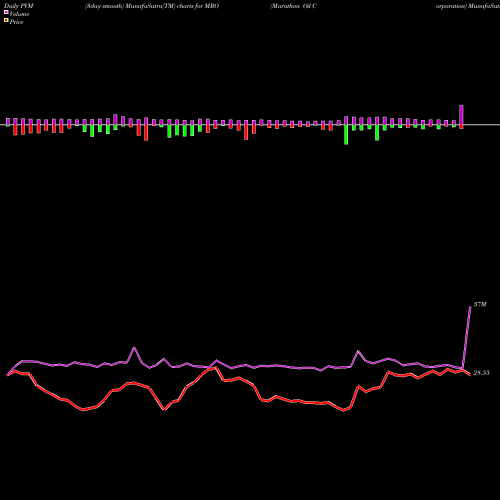The image size is (500, 500).
Task: Click the 28.55 price value label
Action: [x=481, y=373]
